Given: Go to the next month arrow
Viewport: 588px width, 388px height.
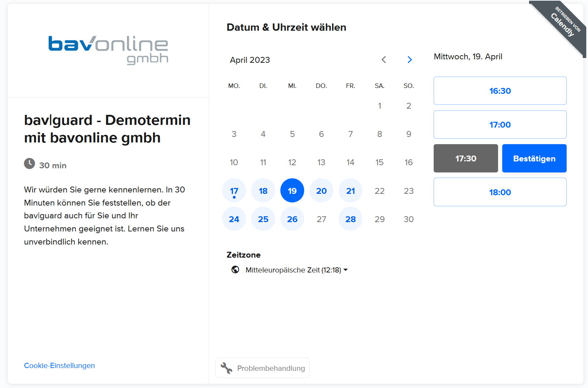Looking at the screenshot, I should coord(410,60).
